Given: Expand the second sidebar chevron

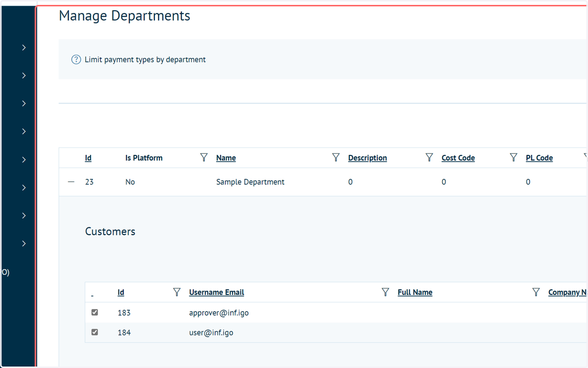Looking at the screenshot, I should (24, 75).
